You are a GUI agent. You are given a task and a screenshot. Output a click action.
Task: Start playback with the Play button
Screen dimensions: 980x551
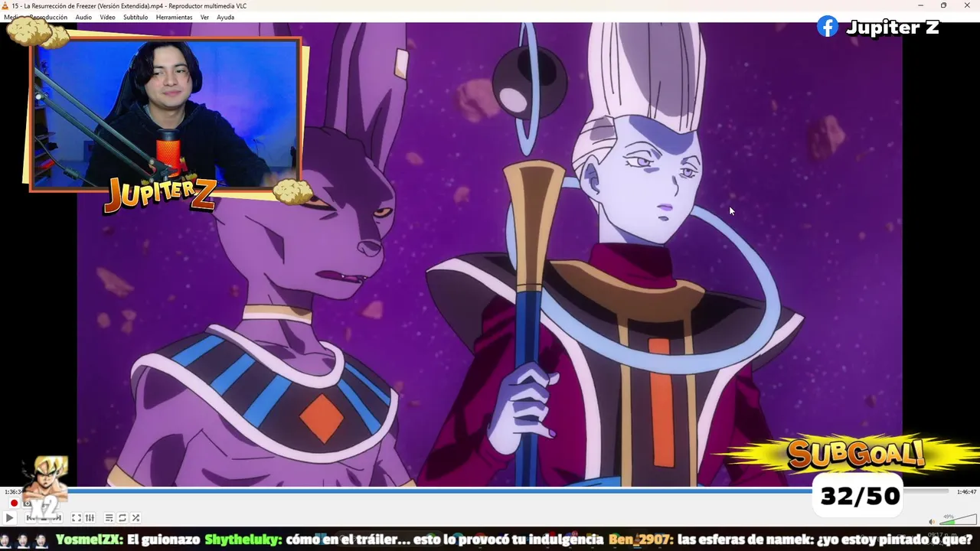10,518
